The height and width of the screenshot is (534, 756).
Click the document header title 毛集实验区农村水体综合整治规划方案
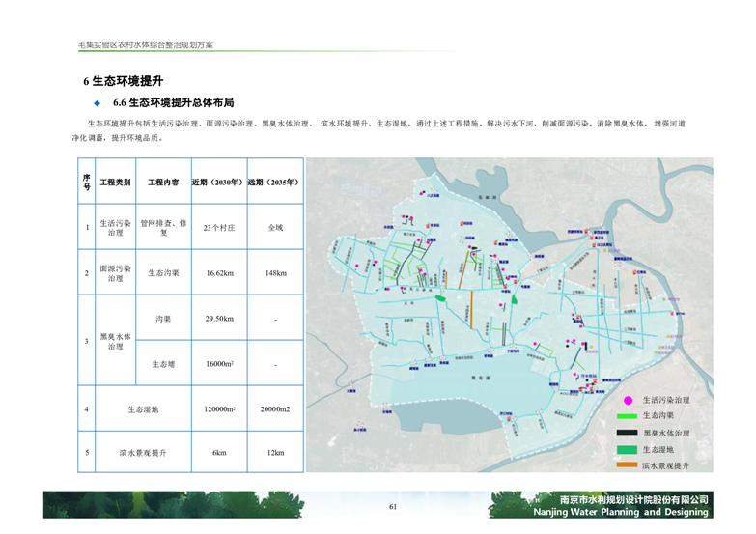coord(146,45)
